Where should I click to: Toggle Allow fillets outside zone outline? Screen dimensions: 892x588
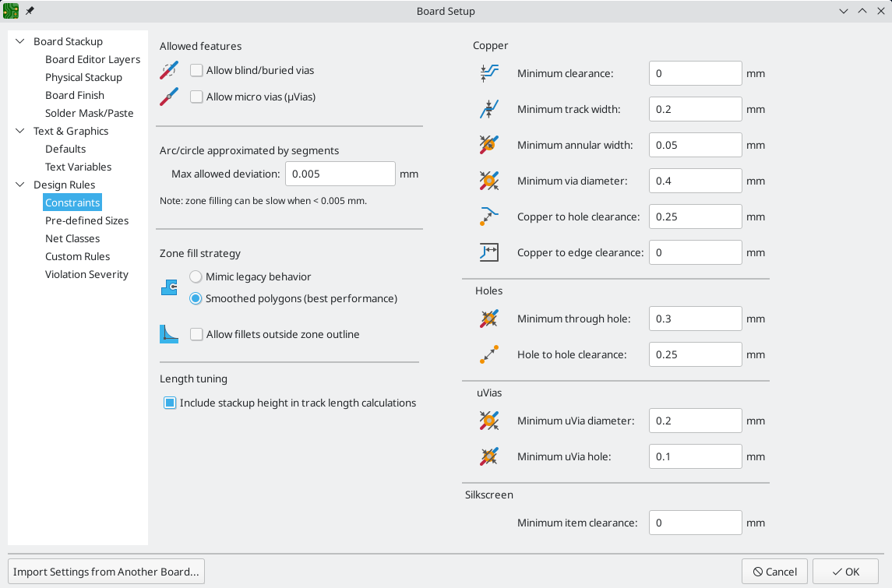(x=196, y=334)
